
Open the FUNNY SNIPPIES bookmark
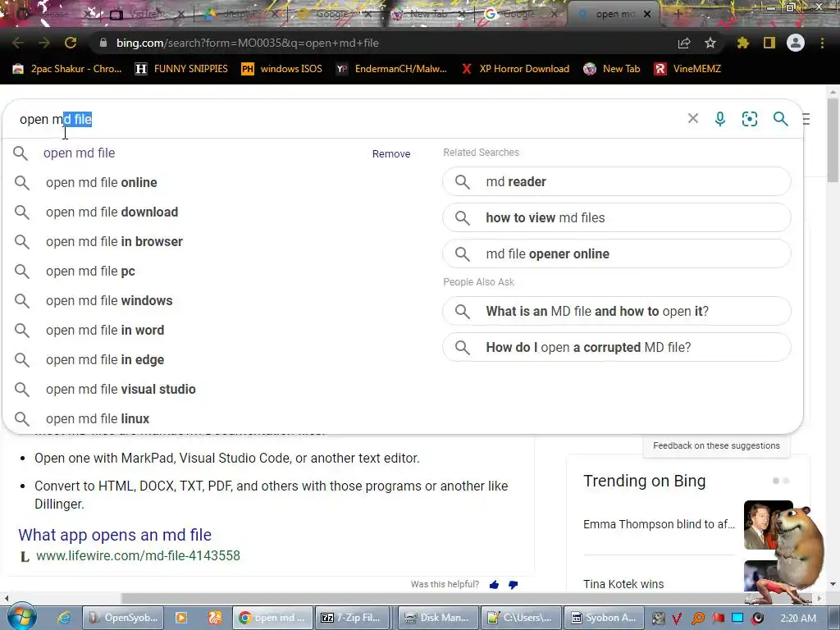point(181,69)
